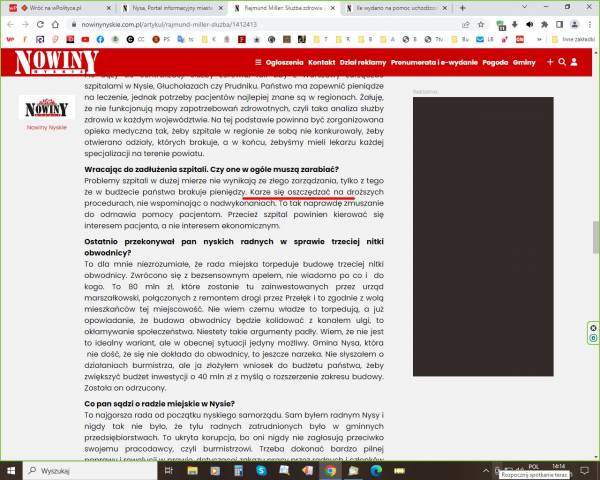Open File Explorer from the taskbar

(x=192, y=470)
